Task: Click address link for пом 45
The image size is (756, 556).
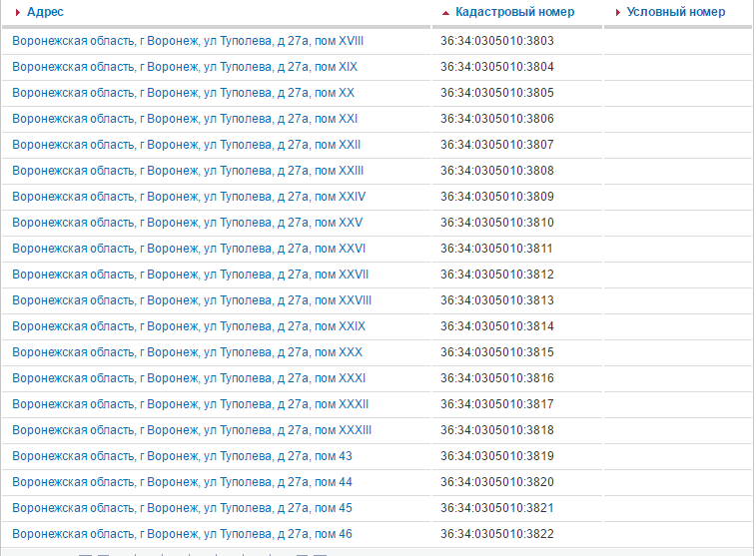Action: click(182, 508)
